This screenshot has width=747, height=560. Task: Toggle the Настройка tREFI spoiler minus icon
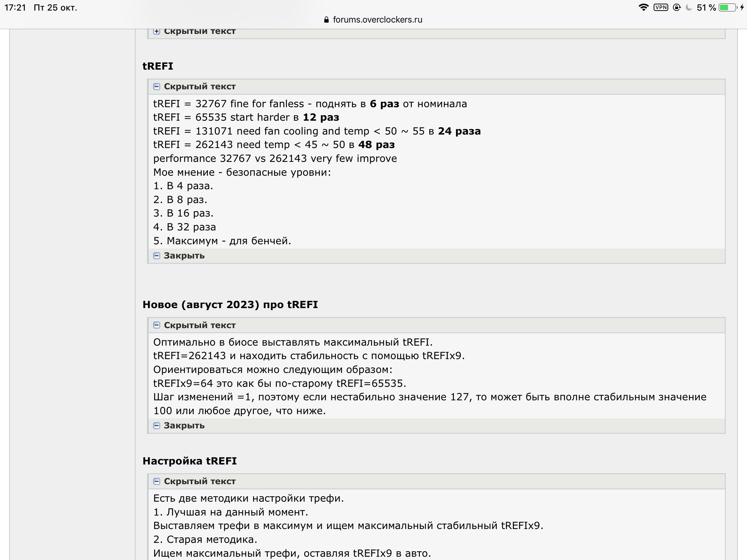(156, 482)
